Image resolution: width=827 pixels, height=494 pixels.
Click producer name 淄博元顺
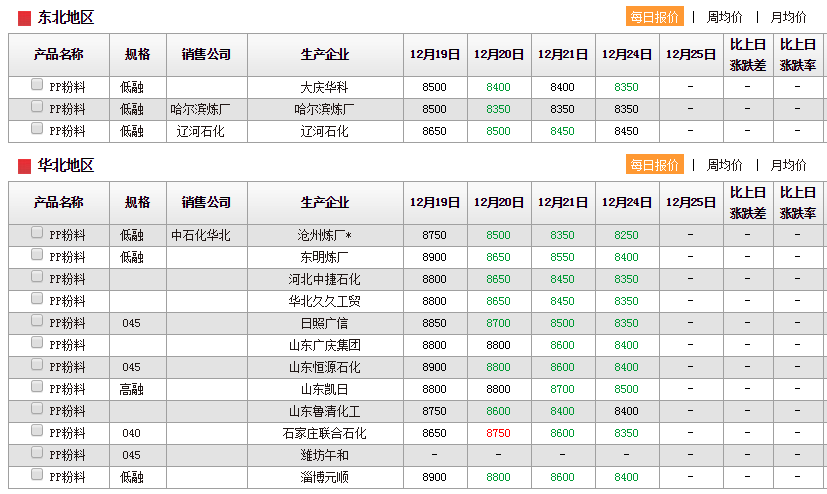[x=324, y=477]
